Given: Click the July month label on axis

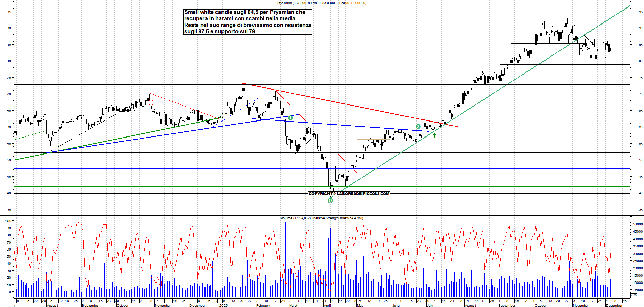Looking at the screenshot, I should pyautogui.click(x=430, y=305).
